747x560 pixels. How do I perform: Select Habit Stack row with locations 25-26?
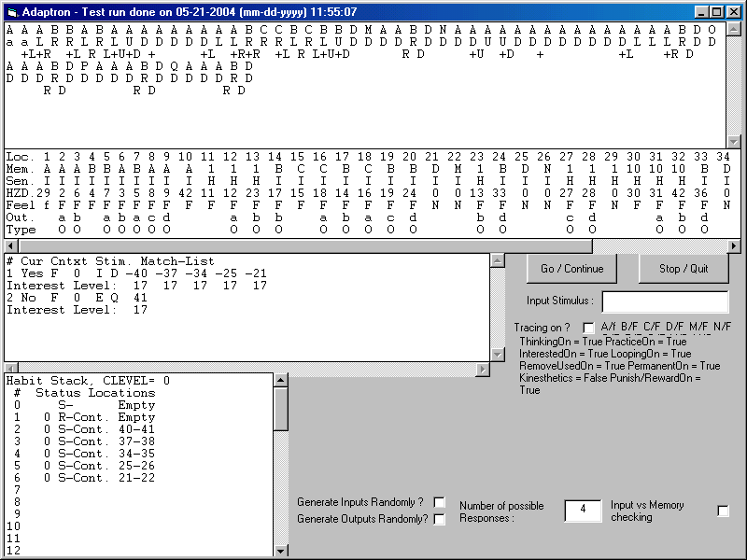pos(84,466)
